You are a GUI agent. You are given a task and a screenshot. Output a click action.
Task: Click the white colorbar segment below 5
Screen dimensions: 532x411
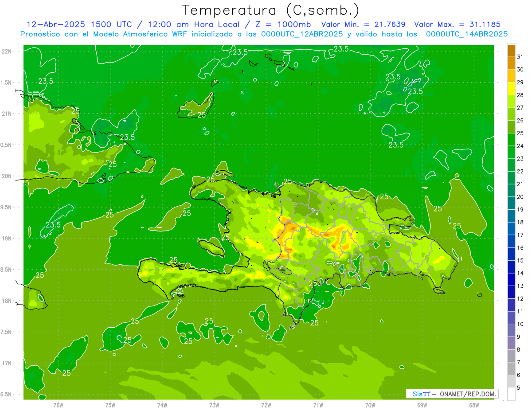coord(511,394)
